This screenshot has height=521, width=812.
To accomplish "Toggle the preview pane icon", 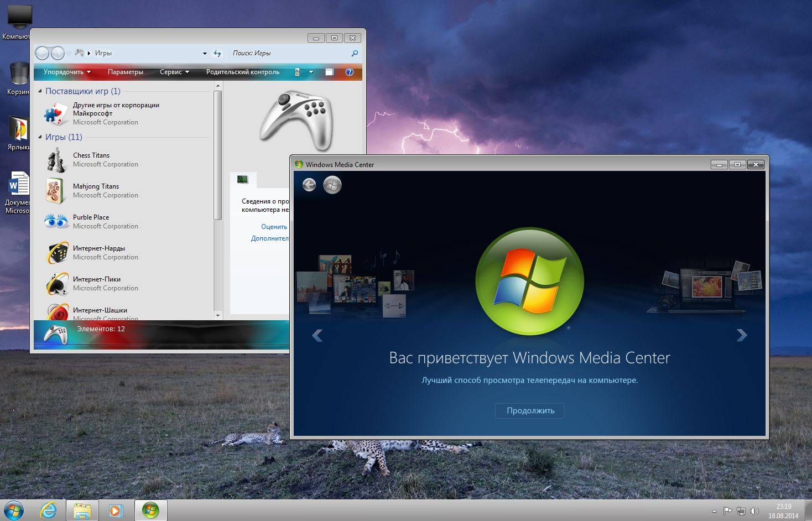I will (x=329, y=72).
